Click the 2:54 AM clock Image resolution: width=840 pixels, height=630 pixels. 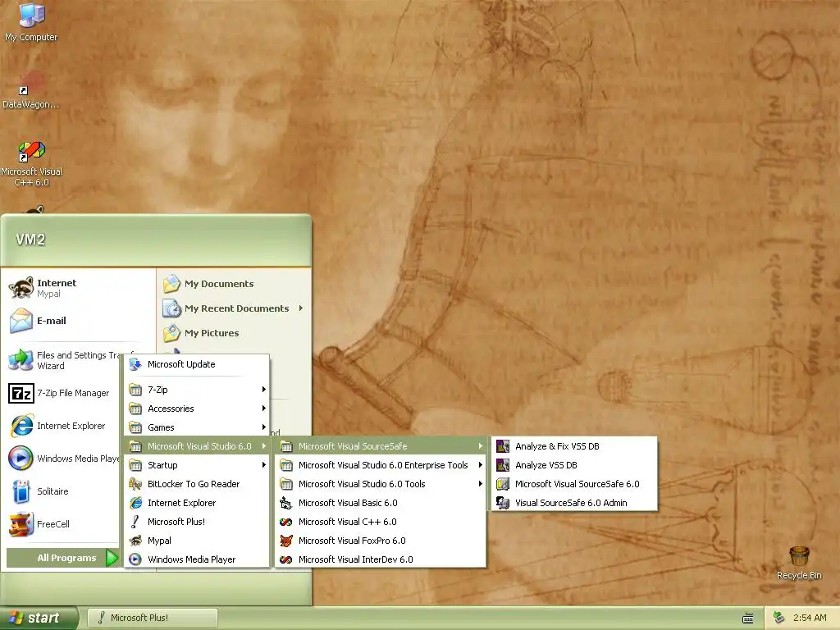pyautogui.click(x=810, y=618)
